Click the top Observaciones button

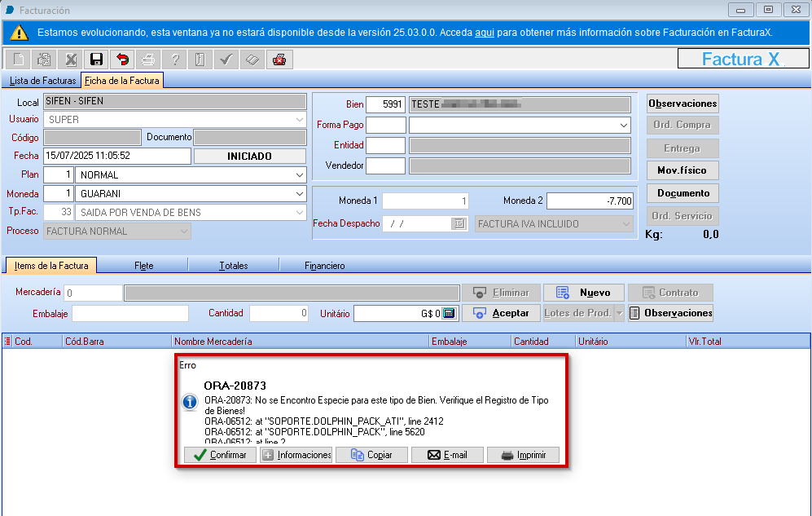point(683,104)
